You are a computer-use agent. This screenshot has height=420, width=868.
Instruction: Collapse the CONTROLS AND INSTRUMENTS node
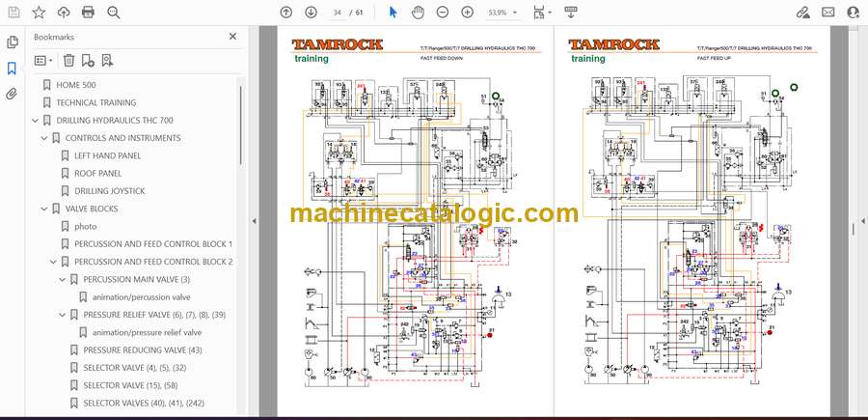tap(44, 138)
